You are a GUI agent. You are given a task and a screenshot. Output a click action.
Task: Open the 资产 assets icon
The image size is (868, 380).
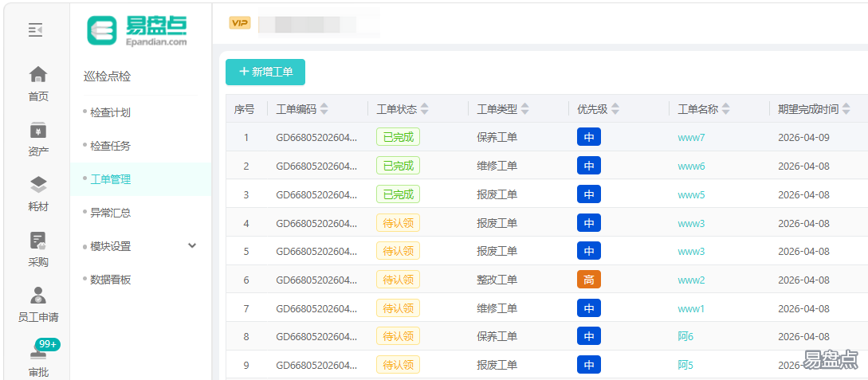tap(38, 131)
